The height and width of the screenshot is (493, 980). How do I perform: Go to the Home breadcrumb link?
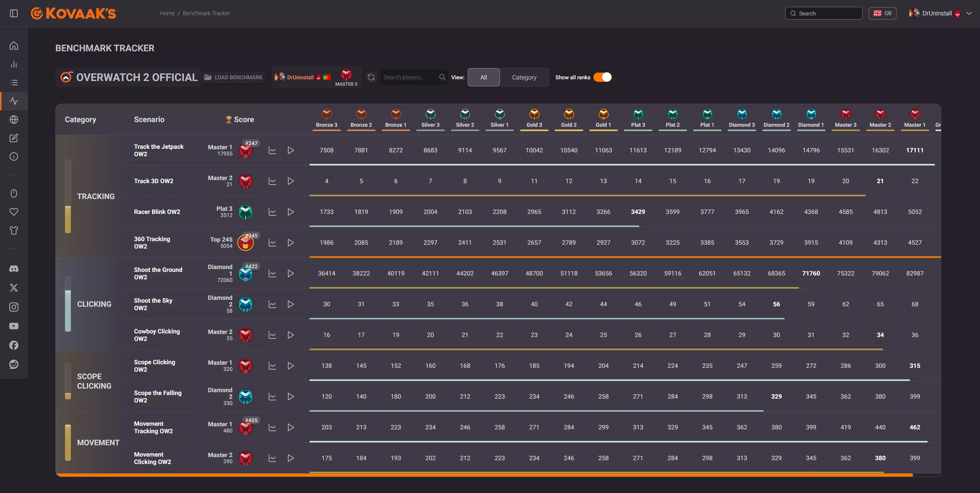(167, 13)
